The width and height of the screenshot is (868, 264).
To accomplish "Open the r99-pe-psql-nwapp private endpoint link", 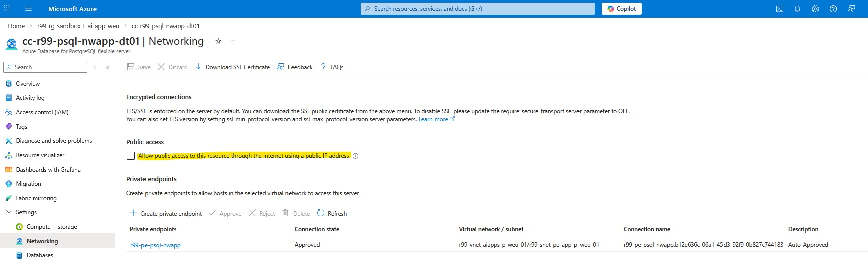I will [x=155, y=245].
